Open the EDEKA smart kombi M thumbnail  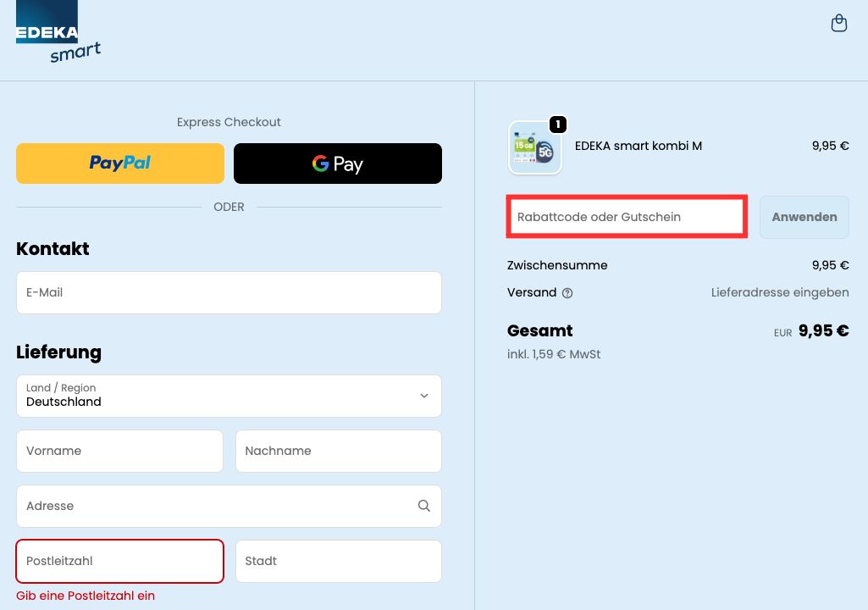534,147
